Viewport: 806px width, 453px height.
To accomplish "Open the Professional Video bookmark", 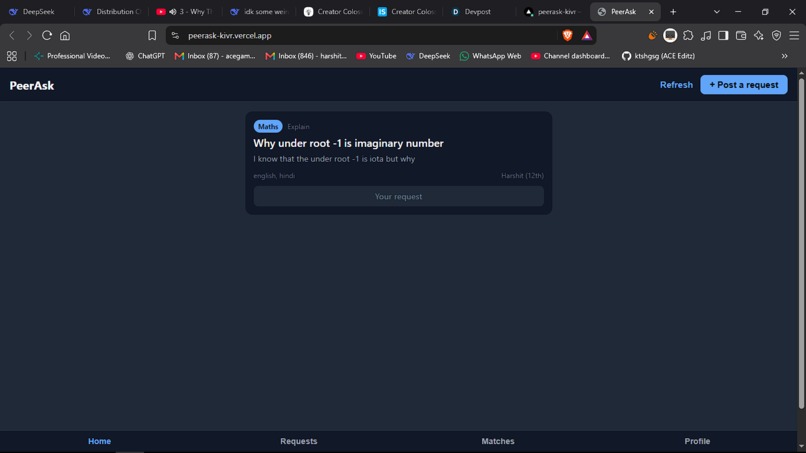I will click(x=72, y=56).
